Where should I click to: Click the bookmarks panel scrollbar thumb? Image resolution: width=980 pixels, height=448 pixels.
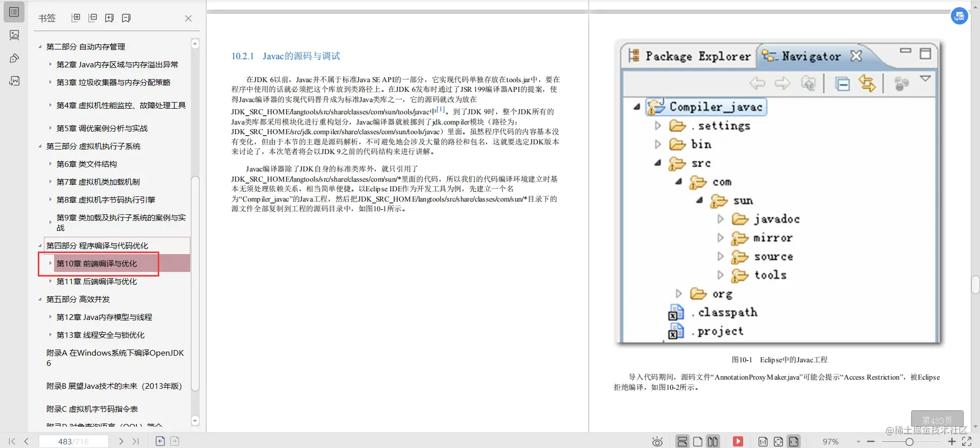pyautogui.click(x=195, y=283)
